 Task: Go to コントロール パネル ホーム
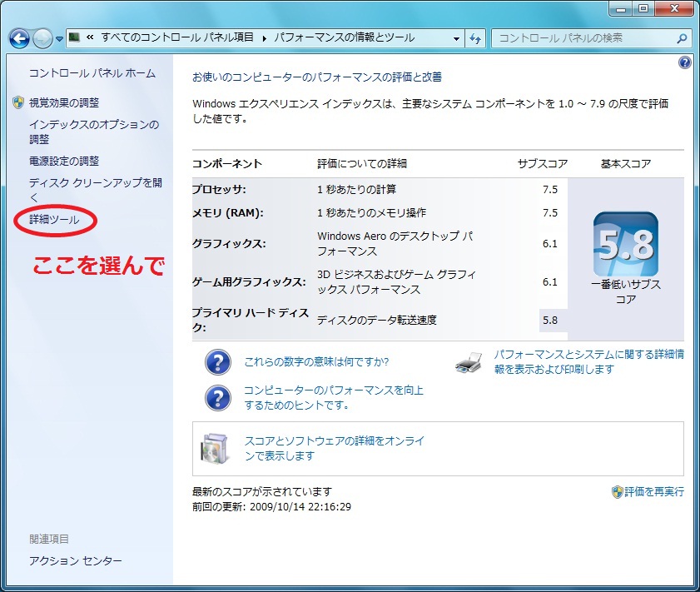click(92, 73)
